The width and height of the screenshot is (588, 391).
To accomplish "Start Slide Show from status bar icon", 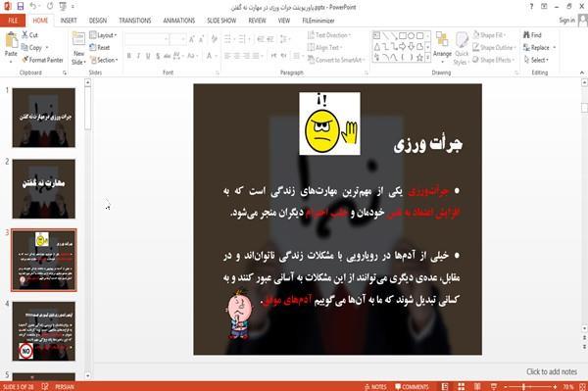I will [494, 387].
